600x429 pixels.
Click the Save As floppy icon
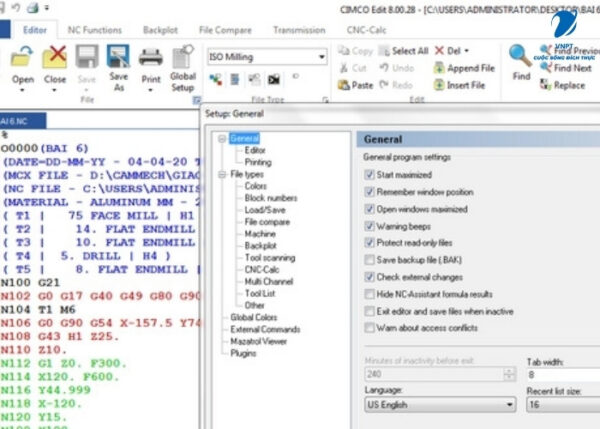(118, 57)
